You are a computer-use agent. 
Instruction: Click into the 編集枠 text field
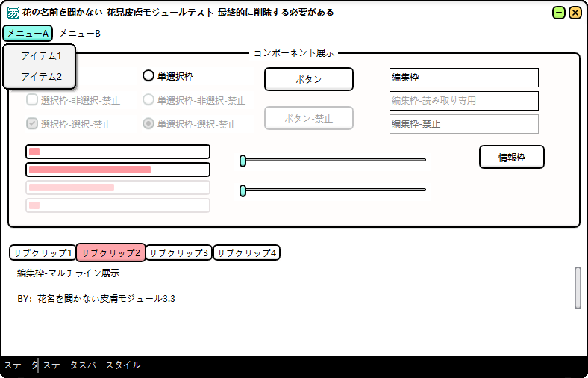[463, 78]
